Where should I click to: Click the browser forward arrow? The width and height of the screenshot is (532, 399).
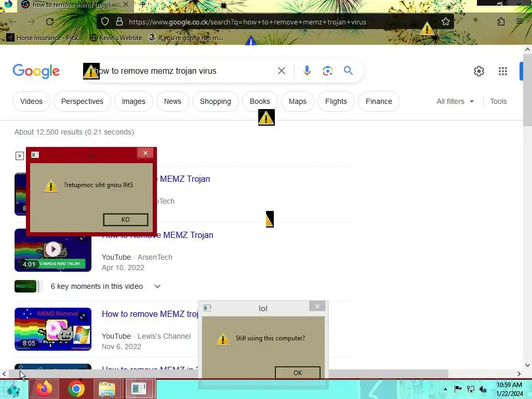[x=31, y=22]
